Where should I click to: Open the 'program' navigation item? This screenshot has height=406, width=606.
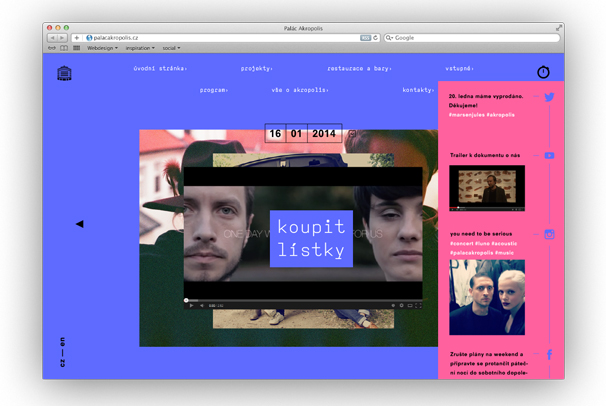tap(213, 90)
